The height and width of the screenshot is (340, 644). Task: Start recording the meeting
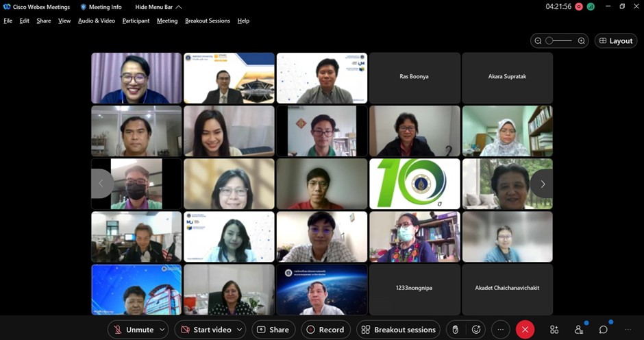click(325, 330)
